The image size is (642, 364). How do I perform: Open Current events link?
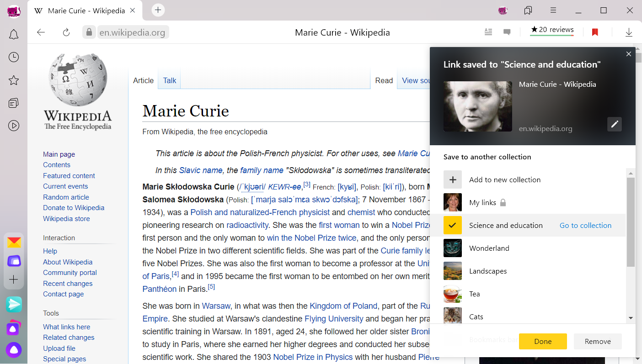point(65,186)
